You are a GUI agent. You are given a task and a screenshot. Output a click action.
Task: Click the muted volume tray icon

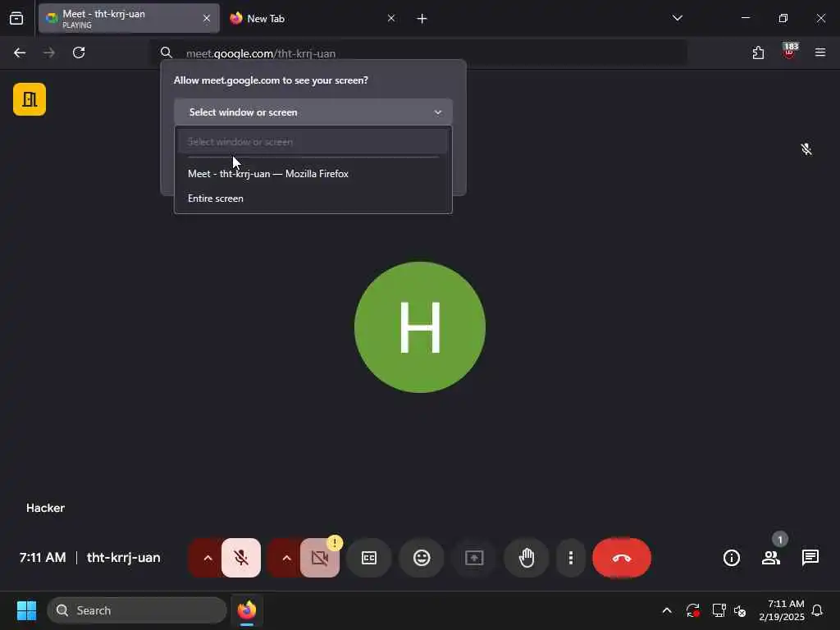741,610
